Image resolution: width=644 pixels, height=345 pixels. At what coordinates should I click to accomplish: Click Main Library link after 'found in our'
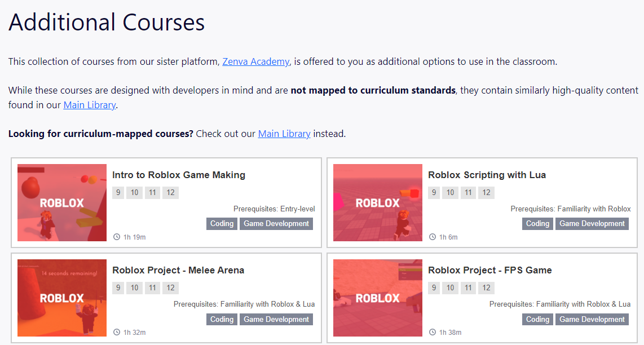pos(90,105)
